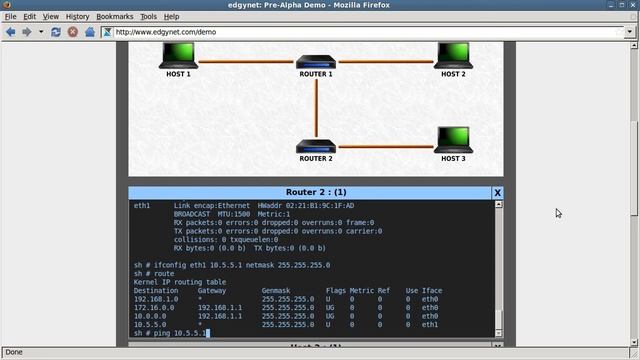Open the File menu

[10, 17]
